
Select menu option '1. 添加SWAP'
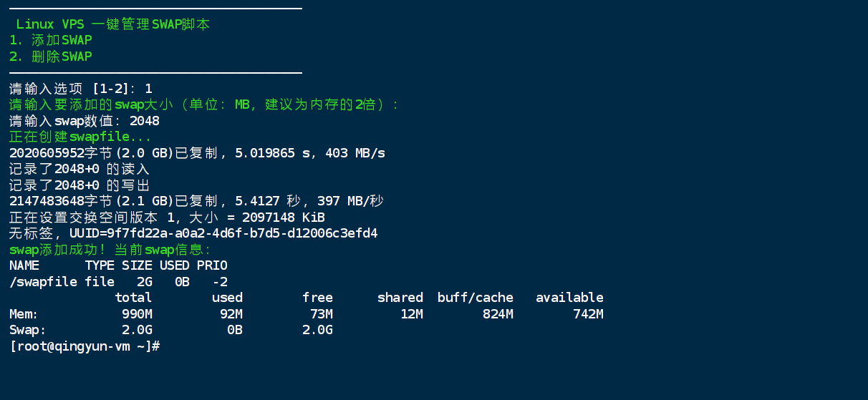coord(51,40)
